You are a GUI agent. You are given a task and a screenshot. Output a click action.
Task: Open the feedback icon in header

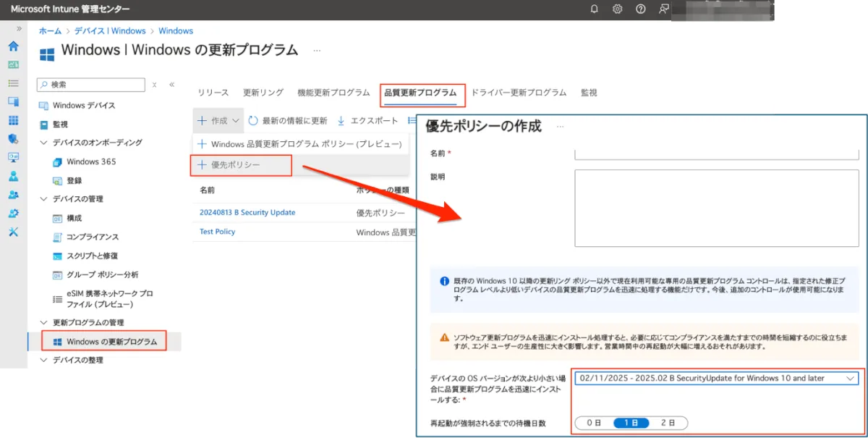click(663, 9)
